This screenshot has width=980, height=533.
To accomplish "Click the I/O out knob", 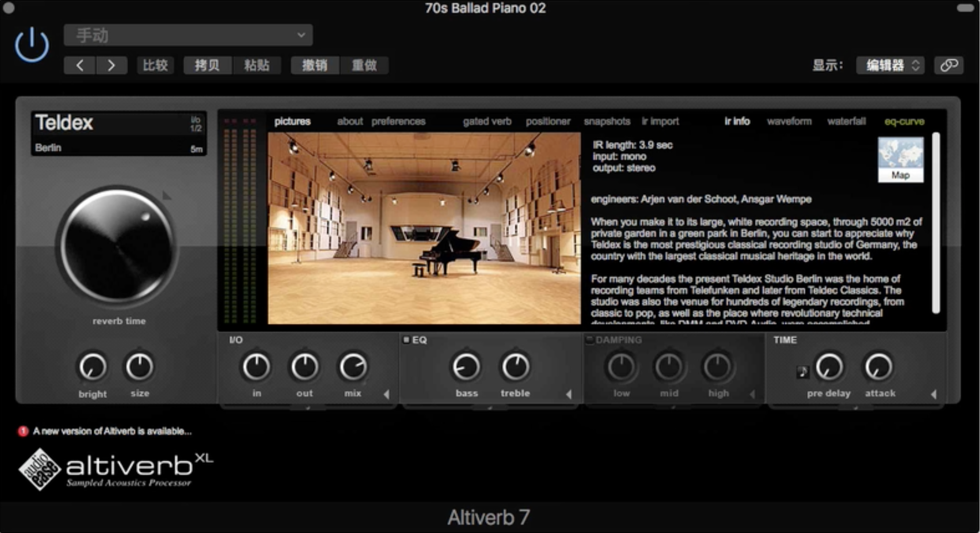I will (304, 366).
